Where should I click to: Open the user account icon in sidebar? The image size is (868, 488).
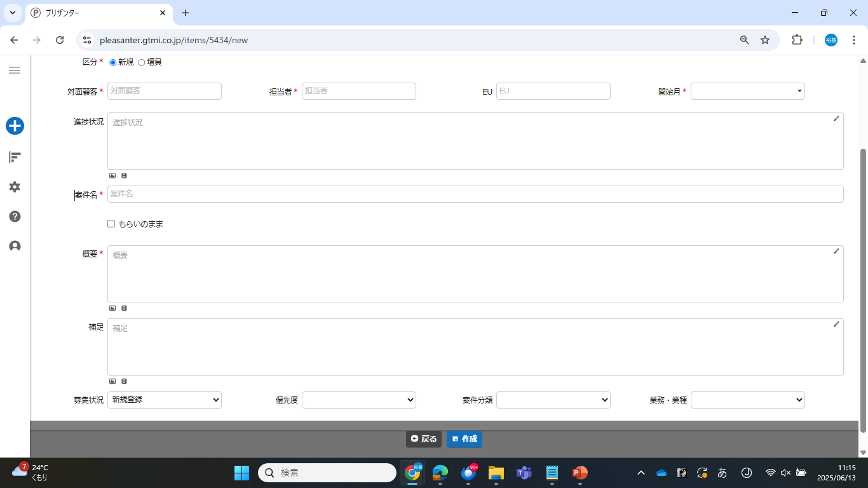(x=15, y=246)
